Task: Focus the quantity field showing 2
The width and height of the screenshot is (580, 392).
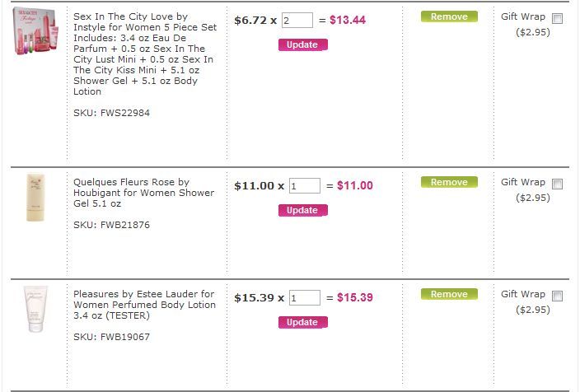Action: click(297, 20)
